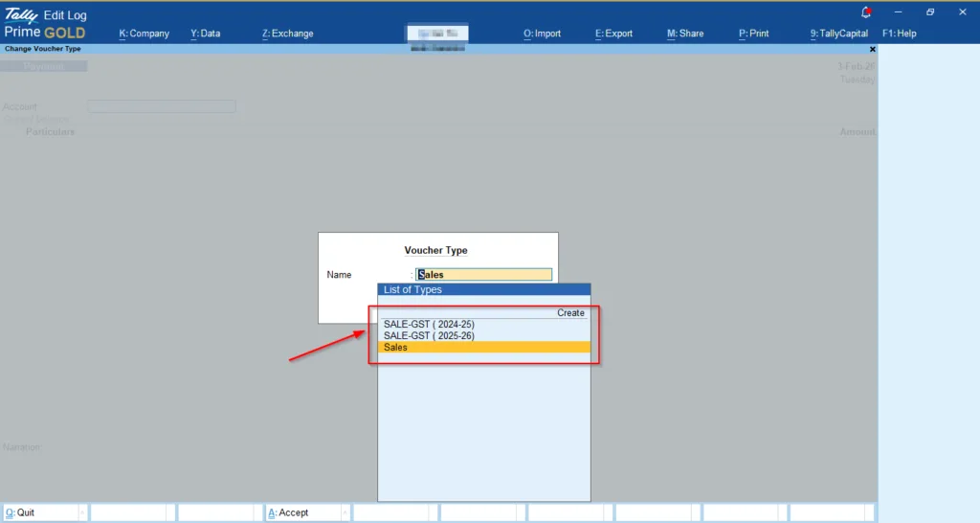Close the Change Voucher Type panel
The image size is (980, 523).
click(x=872, y=49)
